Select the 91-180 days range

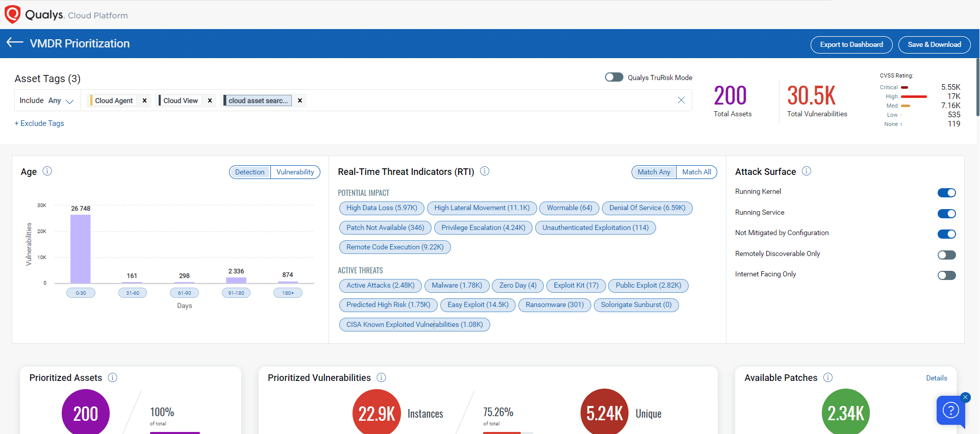click(x=236, y=293)
